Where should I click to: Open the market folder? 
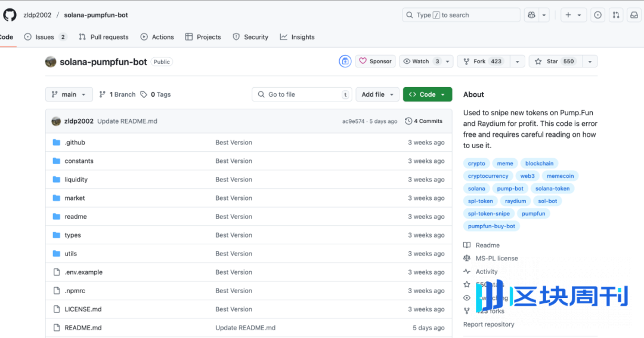pyautogui.click(x=75, y=198)
